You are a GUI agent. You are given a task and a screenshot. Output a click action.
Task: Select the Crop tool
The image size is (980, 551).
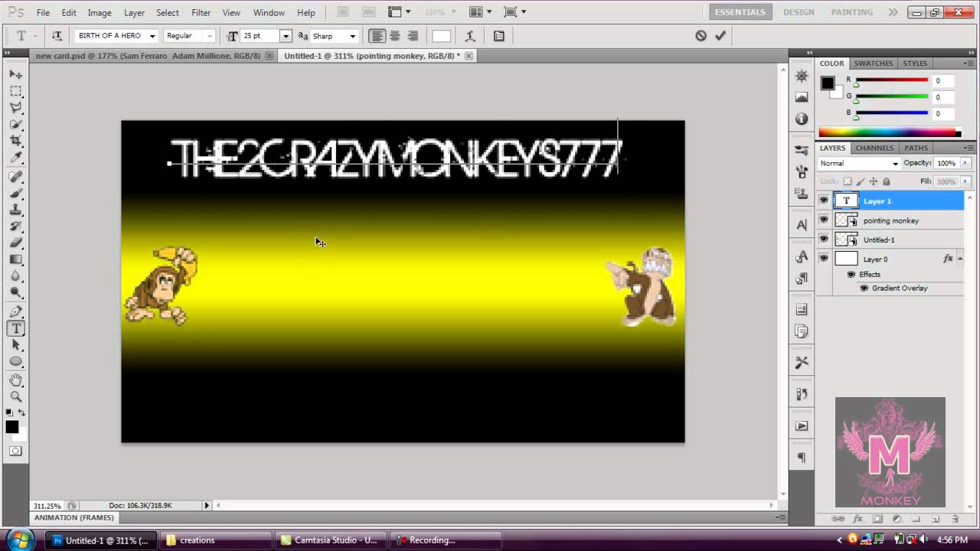coord(15,141)
